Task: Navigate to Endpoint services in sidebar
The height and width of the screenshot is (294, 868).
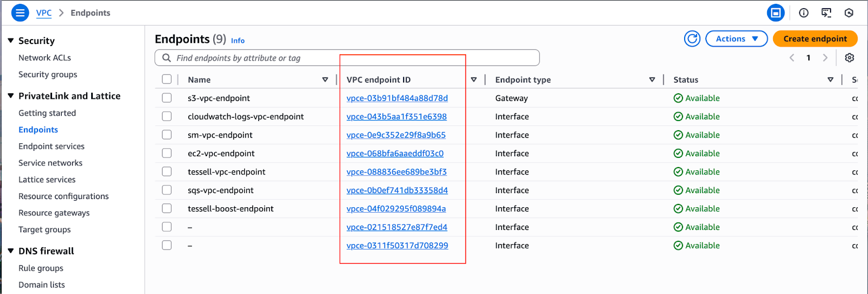Action: [x=52, y=146]
